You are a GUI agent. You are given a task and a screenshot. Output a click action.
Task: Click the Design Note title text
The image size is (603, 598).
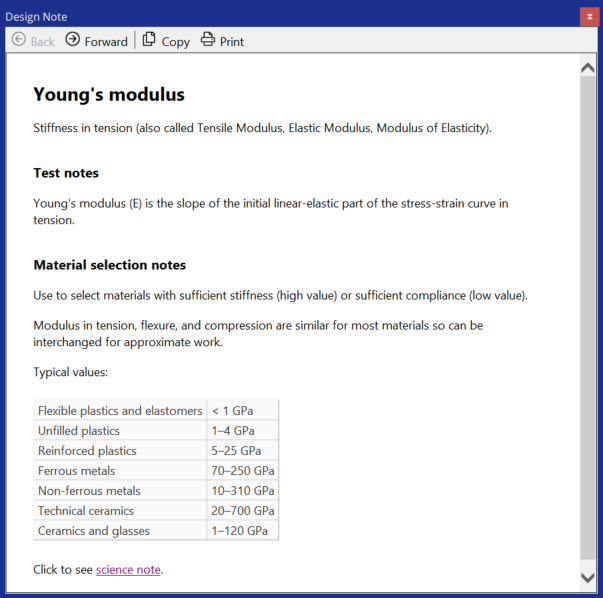pos(36,17)
